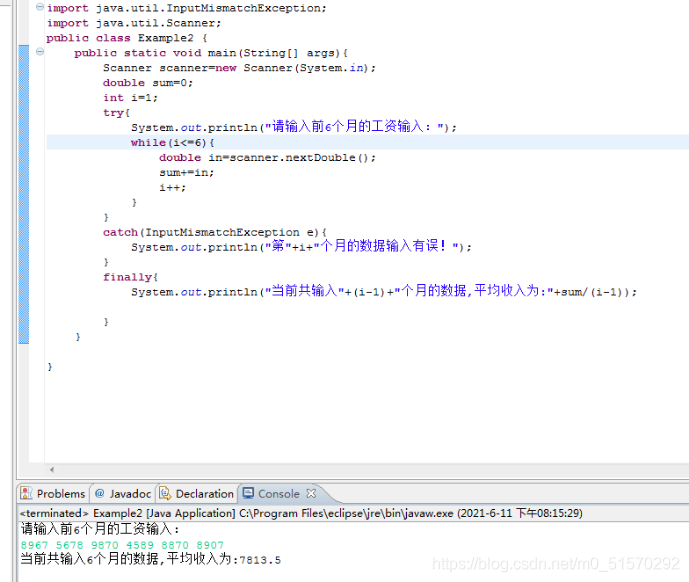Click the public static void main line
The width and height of the screenshot is (689, 582).
tap(211, 53)
